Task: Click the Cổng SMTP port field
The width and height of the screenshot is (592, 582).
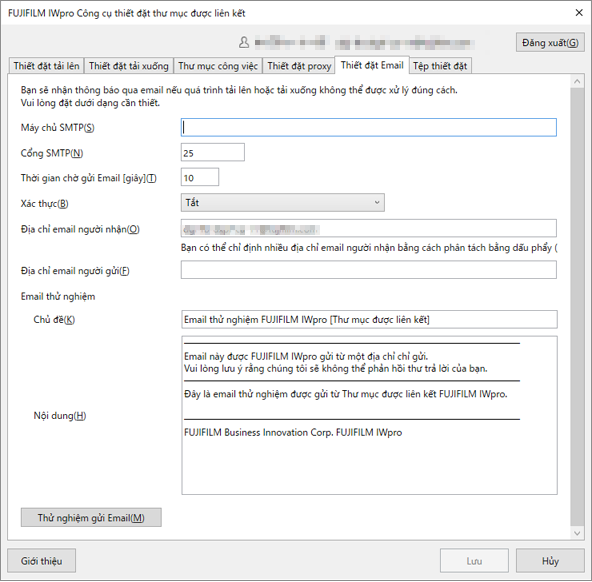Action: coord(213,152)
